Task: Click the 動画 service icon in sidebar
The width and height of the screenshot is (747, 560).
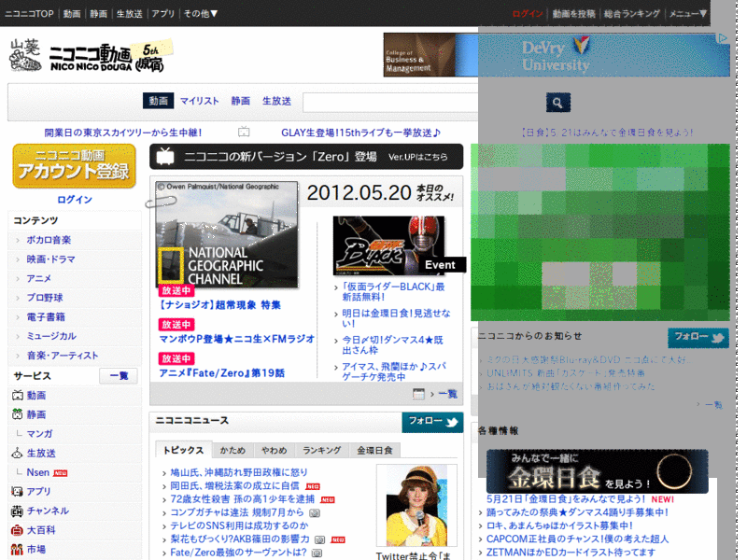Action: [17, 395]
